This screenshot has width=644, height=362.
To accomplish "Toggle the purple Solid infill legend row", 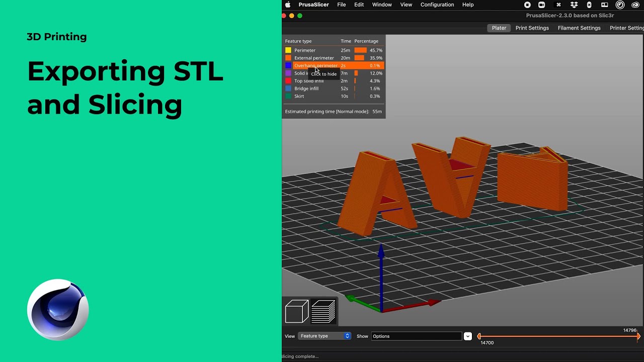I will 334,73.
